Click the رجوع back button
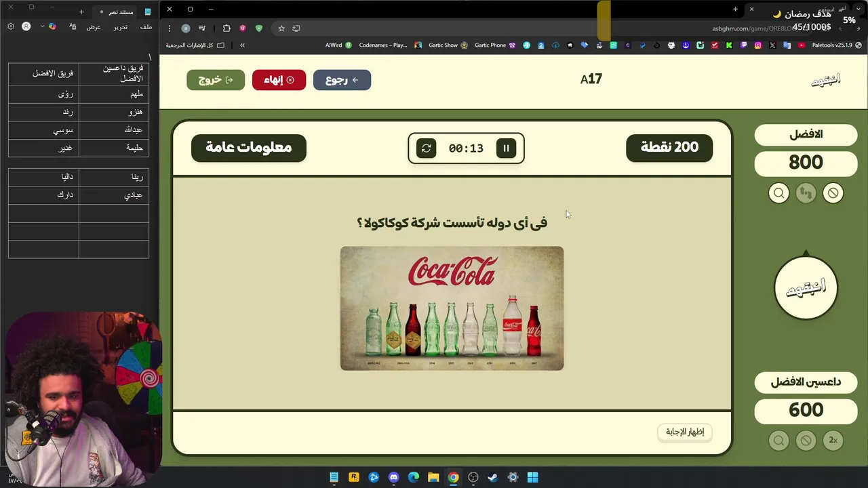The height and width of the screenshot is (488, 868). (342, 80)
